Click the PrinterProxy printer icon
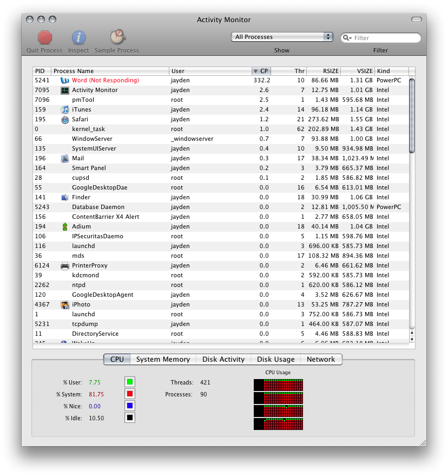Image resolution: width=448 pixels, height=476 pixels. click(64, 266)
